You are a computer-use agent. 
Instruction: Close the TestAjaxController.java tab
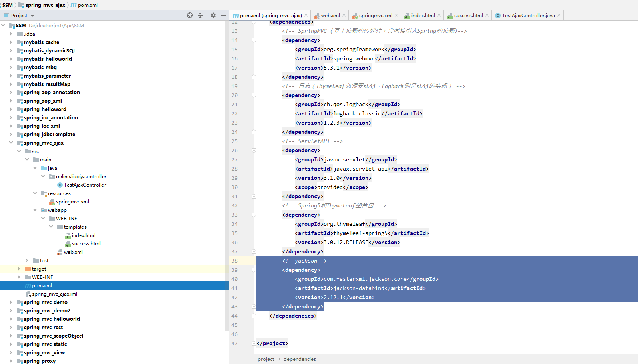[559, 16]
